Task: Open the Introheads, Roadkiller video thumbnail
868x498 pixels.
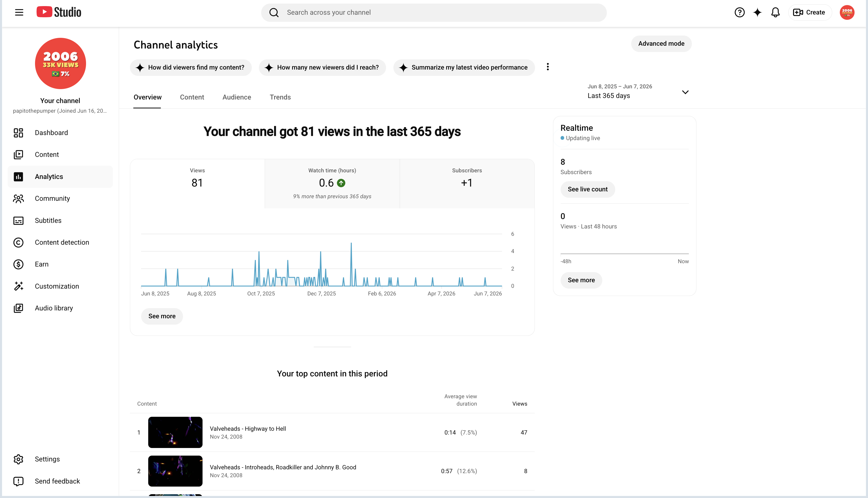Action: [175, 471]
